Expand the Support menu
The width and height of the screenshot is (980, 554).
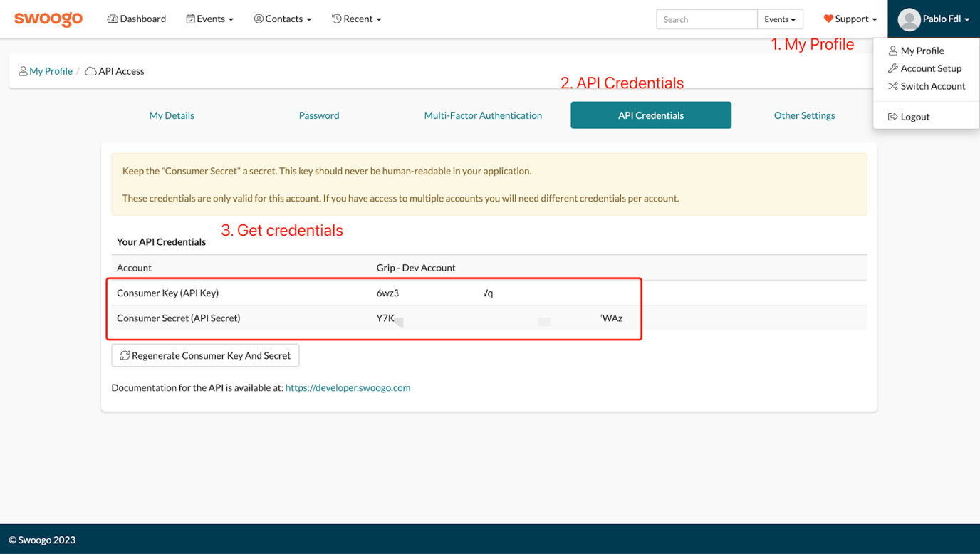coord(850,19)
